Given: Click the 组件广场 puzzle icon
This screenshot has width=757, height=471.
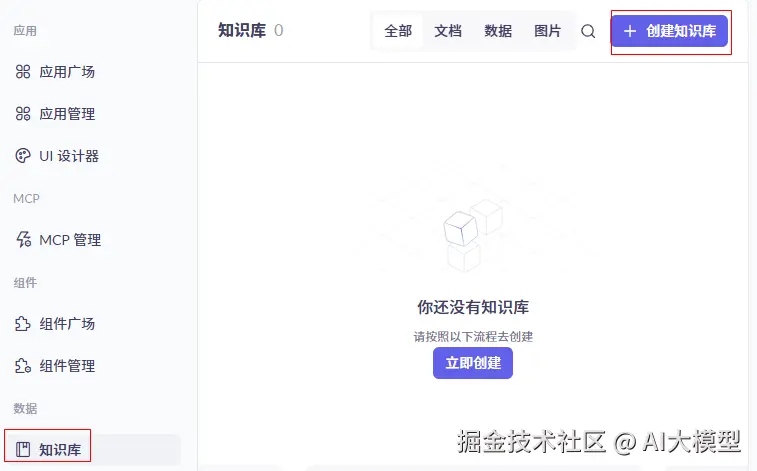Looking at the screenshot, I should (23, 324).
